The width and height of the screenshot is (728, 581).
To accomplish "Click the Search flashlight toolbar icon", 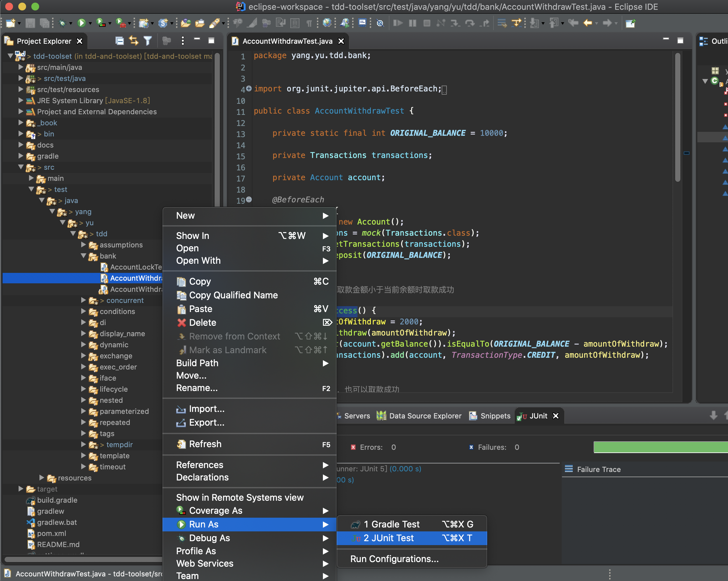I will pos(215,23).
